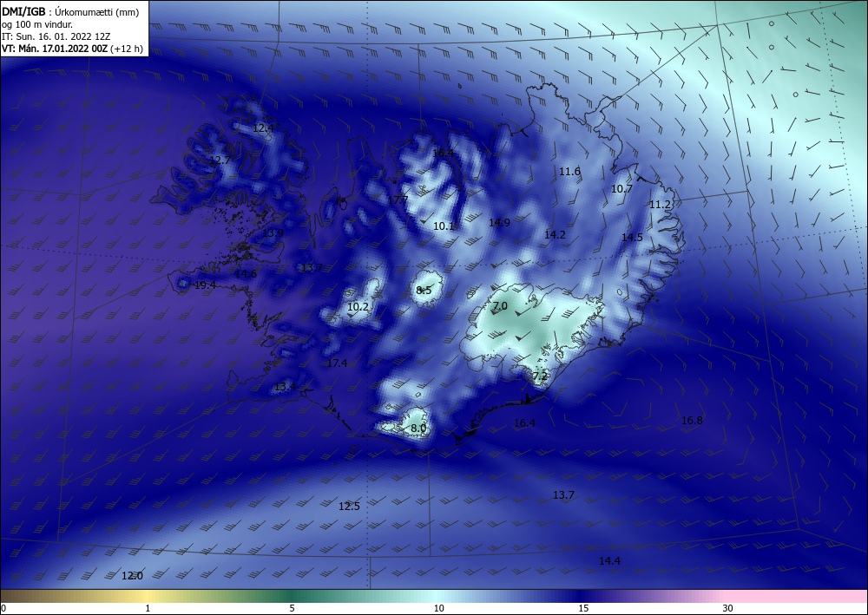Viewport: 868px width, 615px height.
Task: Click the value 10.1 on the map
Action: pos(444,226)
